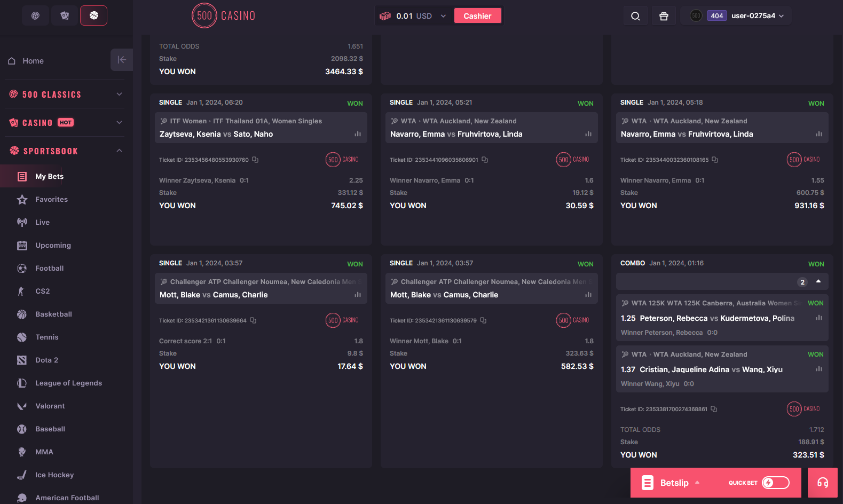Screen dimensions: 843x504
Task: Open the USD currency dropdown
Action: (x=443, y=16)
